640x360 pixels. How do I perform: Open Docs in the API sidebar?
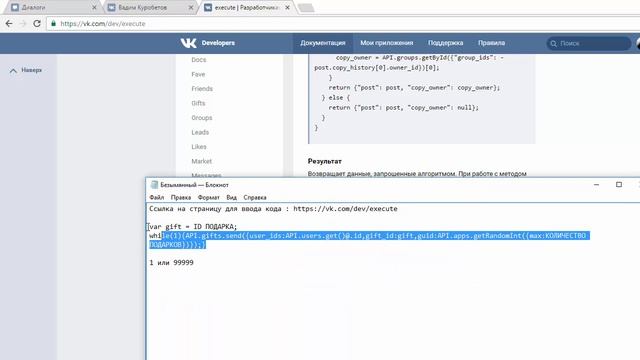199,60
